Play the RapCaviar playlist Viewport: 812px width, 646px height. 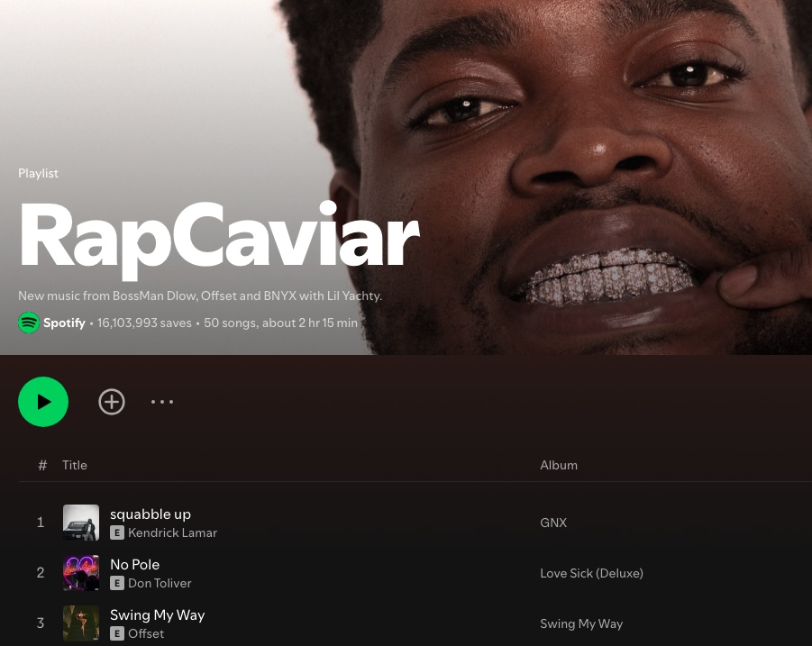(x=43, y=402)
